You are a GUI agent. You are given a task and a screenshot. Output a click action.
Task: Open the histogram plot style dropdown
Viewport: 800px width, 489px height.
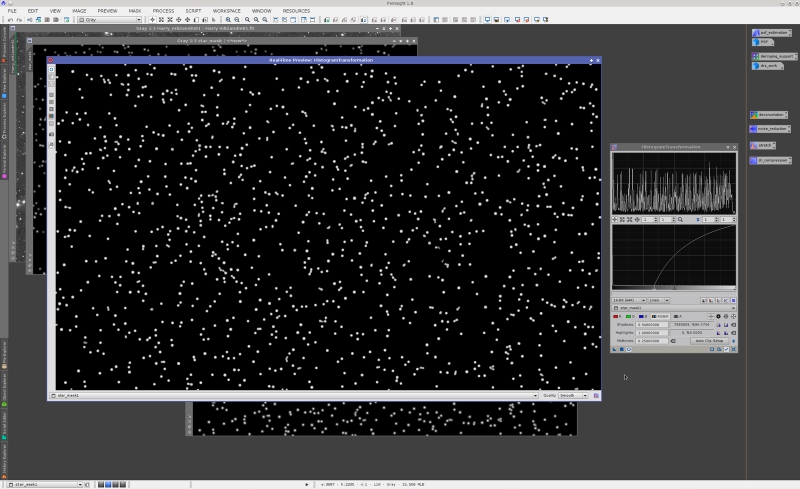tap(659, 301)
